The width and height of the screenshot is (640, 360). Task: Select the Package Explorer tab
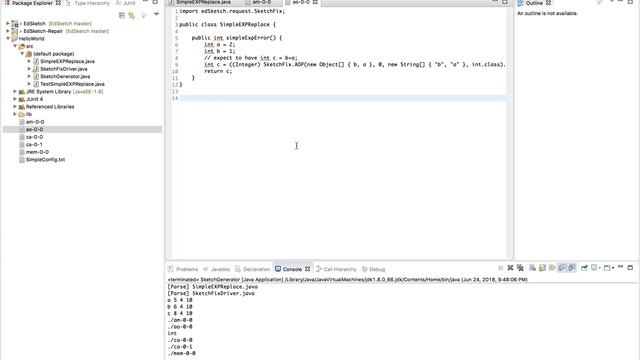pyautogui.click(x=32, y=3)
